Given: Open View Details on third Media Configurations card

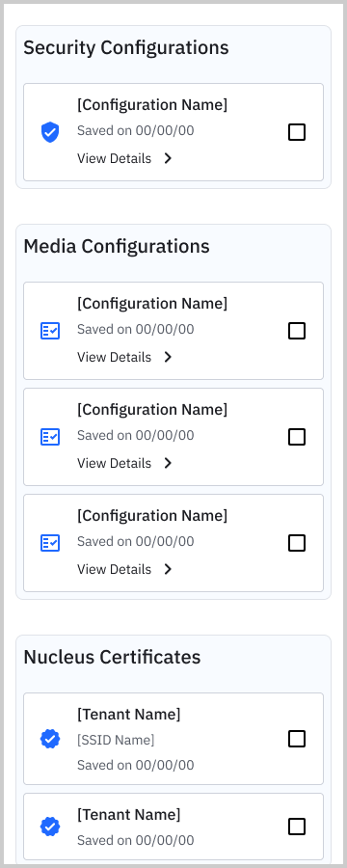Looking at the screenshot, I should (x=114, y=569).
